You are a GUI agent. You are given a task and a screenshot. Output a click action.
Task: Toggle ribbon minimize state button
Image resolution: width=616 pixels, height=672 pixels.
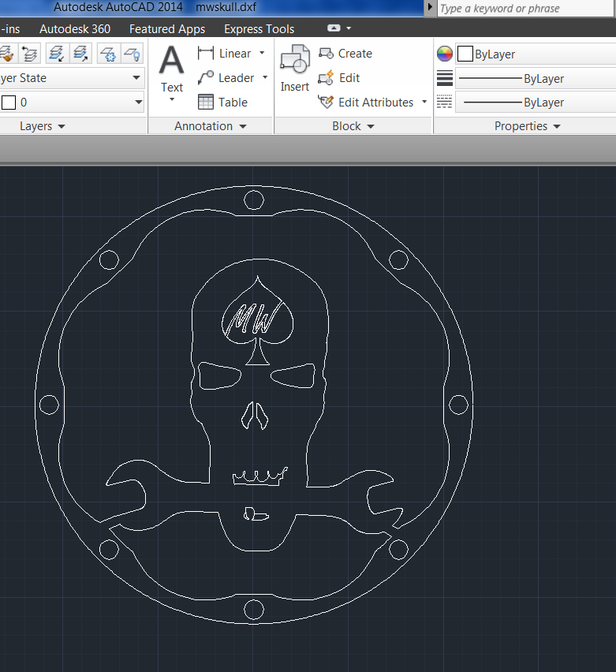pyautogui.click(x=334, y=28)
